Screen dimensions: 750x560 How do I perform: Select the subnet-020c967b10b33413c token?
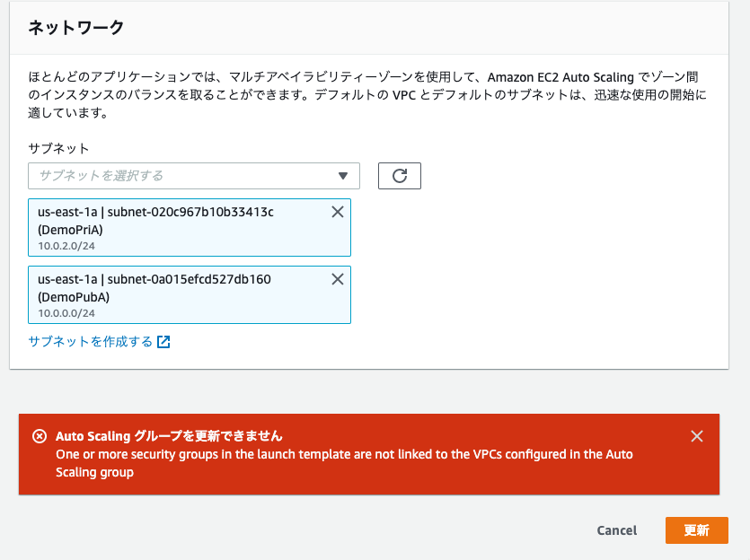click(190, 227)
